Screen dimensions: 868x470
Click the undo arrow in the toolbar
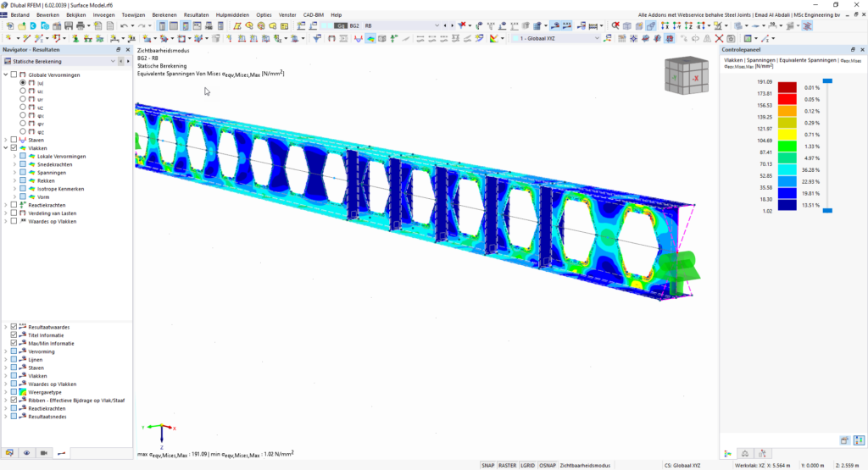coord(124,26)
